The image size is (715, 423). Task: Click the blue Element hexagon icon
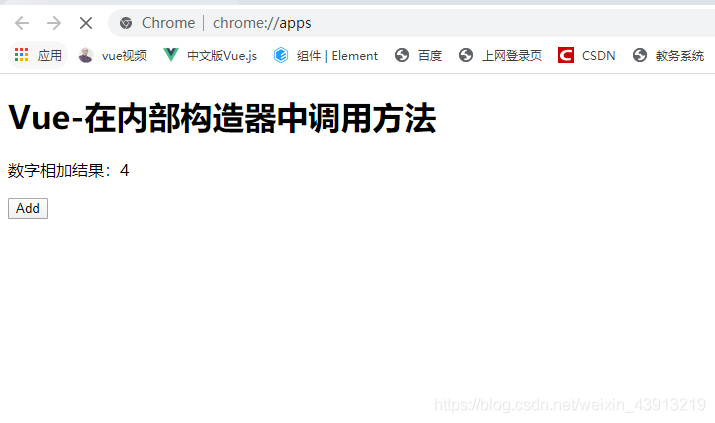(x=281, y=55)
